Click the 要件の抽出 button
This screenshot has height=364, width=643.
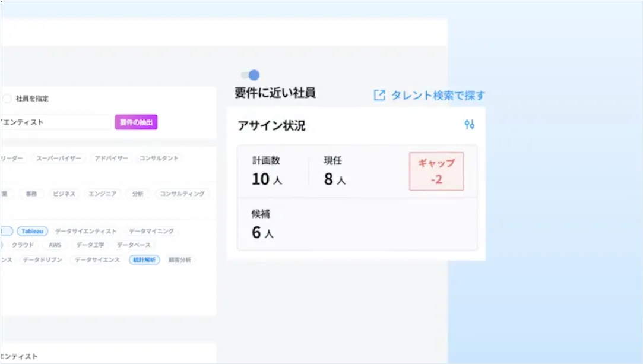135,122
